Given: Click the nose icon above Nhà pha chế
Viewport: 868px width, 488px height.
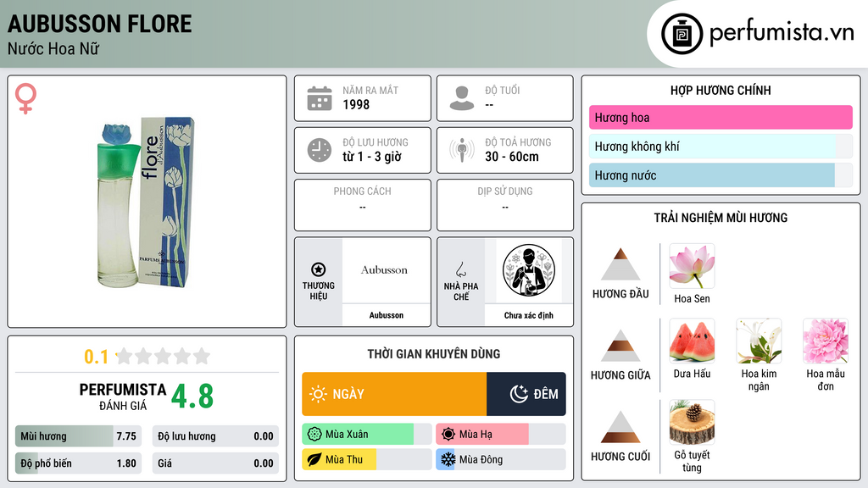Looking at the screenshot, I should coord(460,269).
